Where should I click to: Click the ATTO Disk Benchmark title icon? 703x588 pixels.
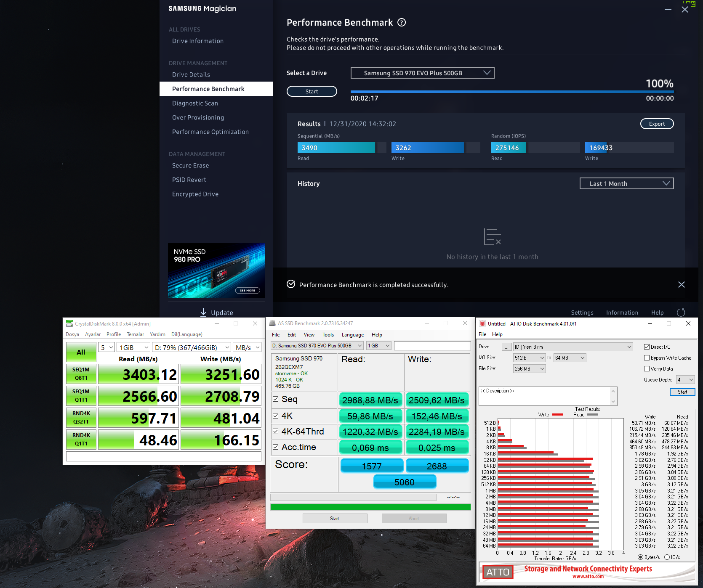pyautogui.click(x=482, y=323)
